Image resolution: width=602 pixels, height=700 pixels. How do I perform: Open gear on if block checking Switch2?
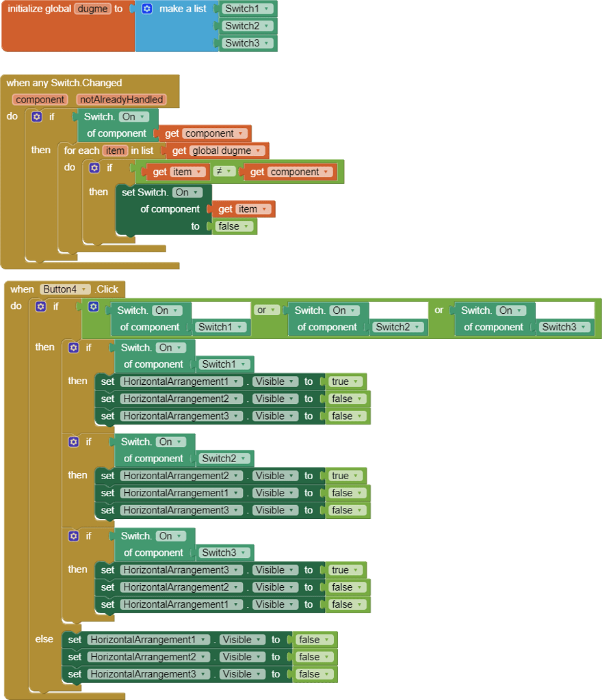click(x=73, y=442)
